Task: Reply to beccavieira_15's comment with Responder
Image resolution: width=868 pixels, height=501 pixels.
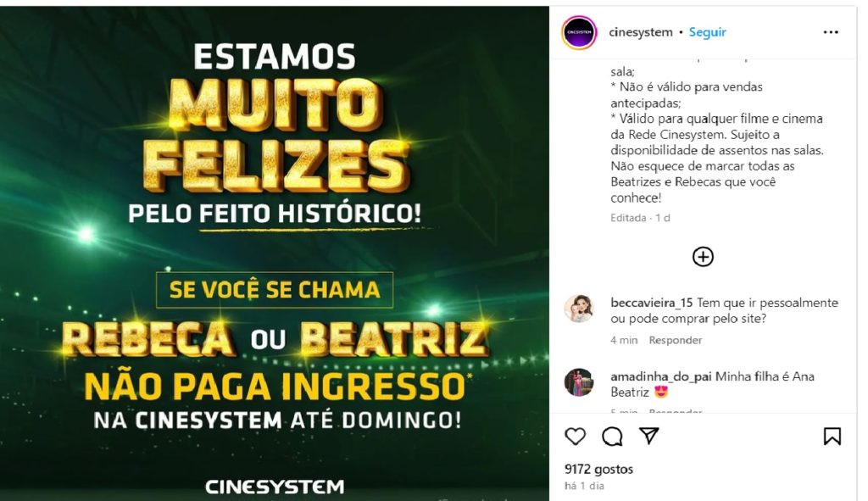Action: [x=676, y=340]
